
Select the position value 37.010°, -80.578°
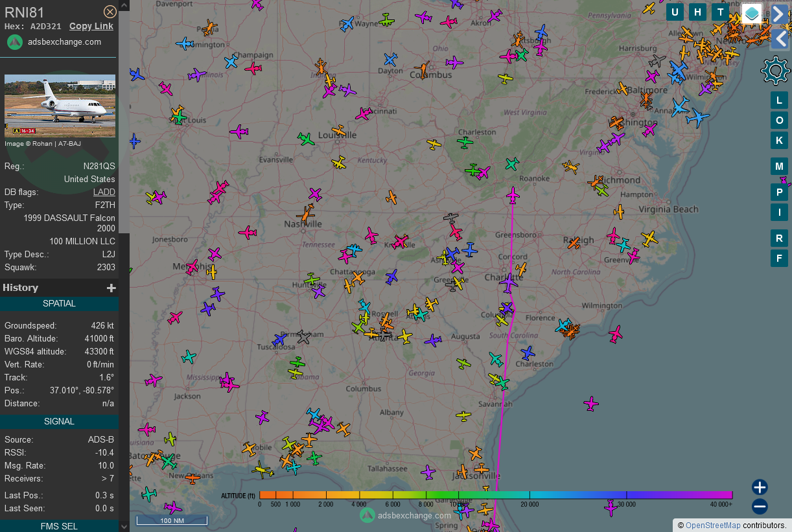pyautogui.click(x=82, y=390)
